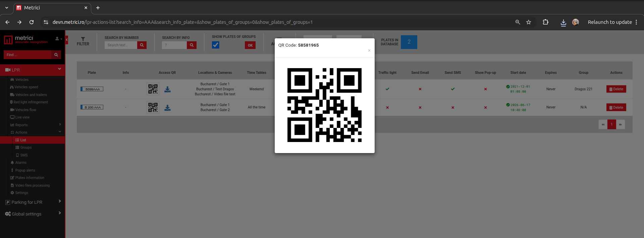Open browser downloads icon
Viewport: 644px width, 238px height.
pos(563,22)
